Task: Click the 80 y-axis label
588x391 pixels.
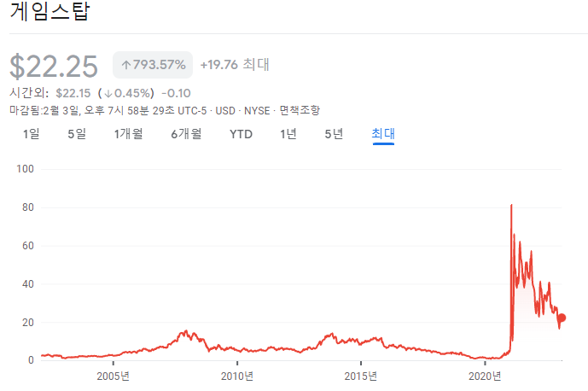Action: coord(28,207)
